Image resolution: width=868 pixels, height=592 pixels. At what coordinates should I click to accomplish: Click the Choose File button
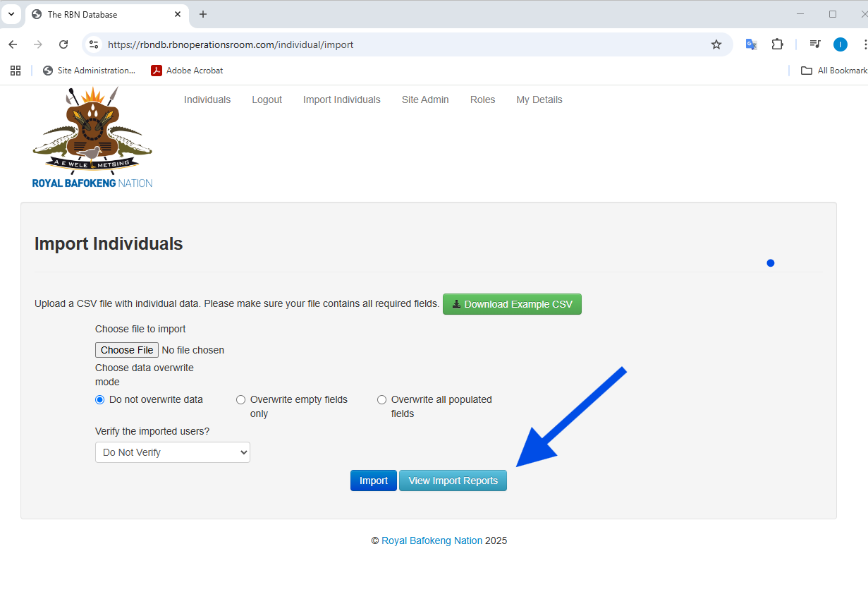point(127,350)
